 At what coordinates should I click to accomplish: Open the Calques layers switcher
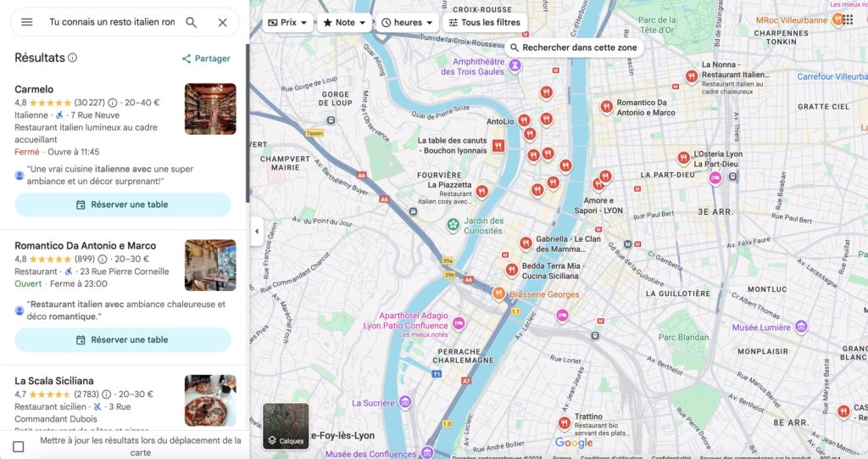tap(286, 426)
